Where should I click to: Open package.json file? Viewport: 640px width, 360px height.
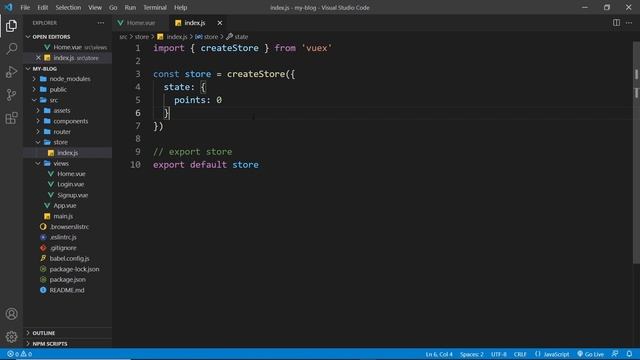[67, 280]
